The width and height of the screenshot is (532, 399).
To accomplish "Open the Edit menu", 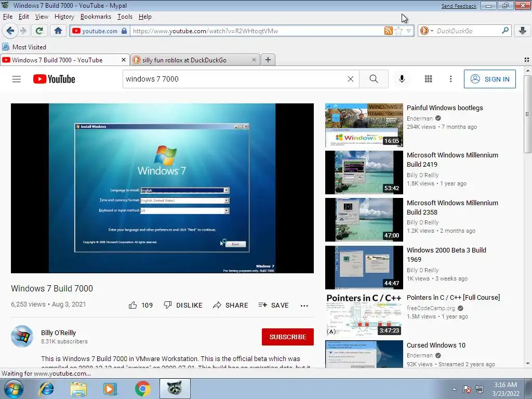I will [x=23, y=17].
